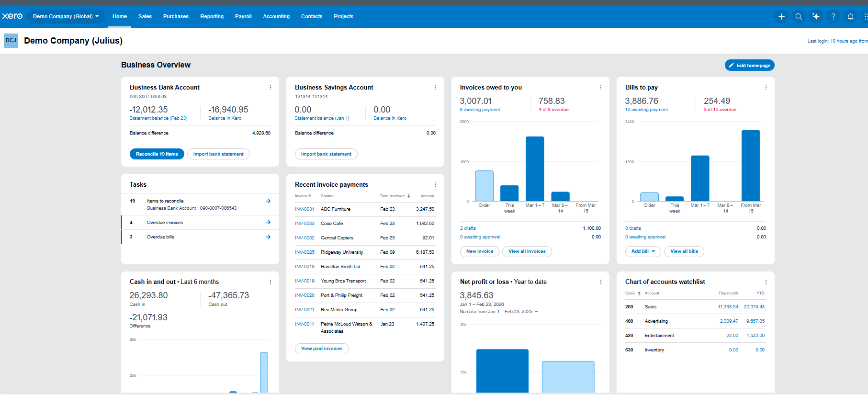Open the Accounting menu
This screenshot has width=868, height=395.
[276, 16]
